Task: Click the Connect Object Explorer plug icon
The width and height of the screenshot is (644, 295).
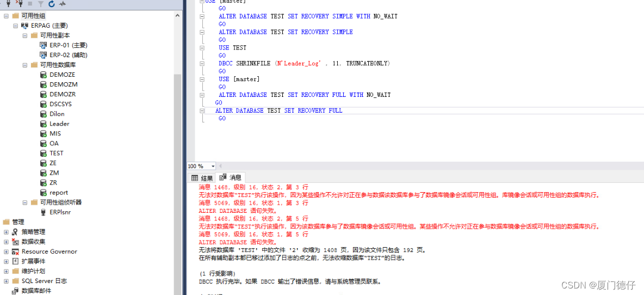Action: click(8, 4)
